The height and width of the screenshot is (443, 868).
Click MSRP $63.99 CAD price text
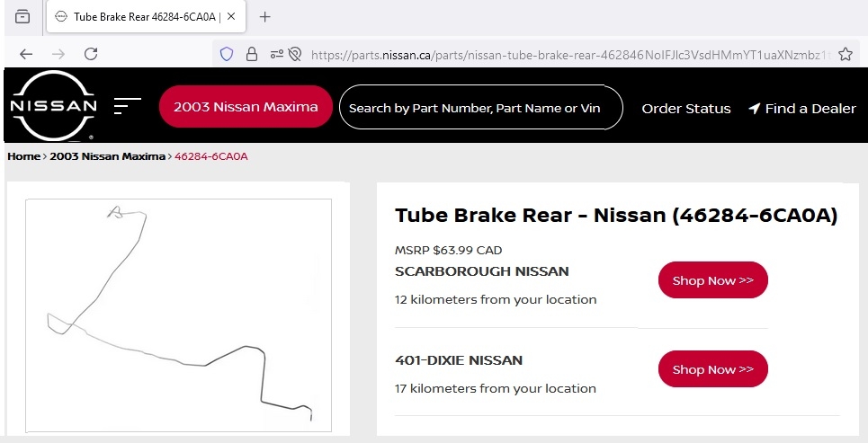pyautogui.click(x=449, y=251)
